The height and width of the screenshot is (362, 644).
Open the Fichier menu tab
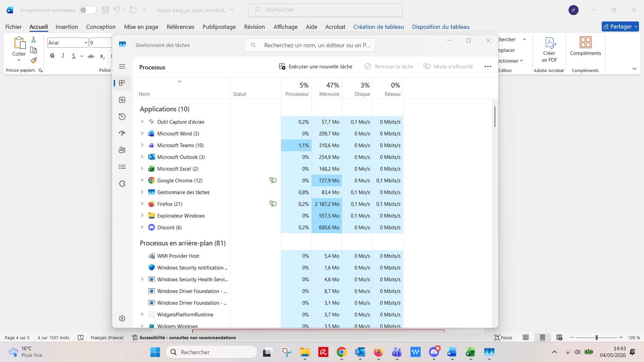click(x=13, y=27)
